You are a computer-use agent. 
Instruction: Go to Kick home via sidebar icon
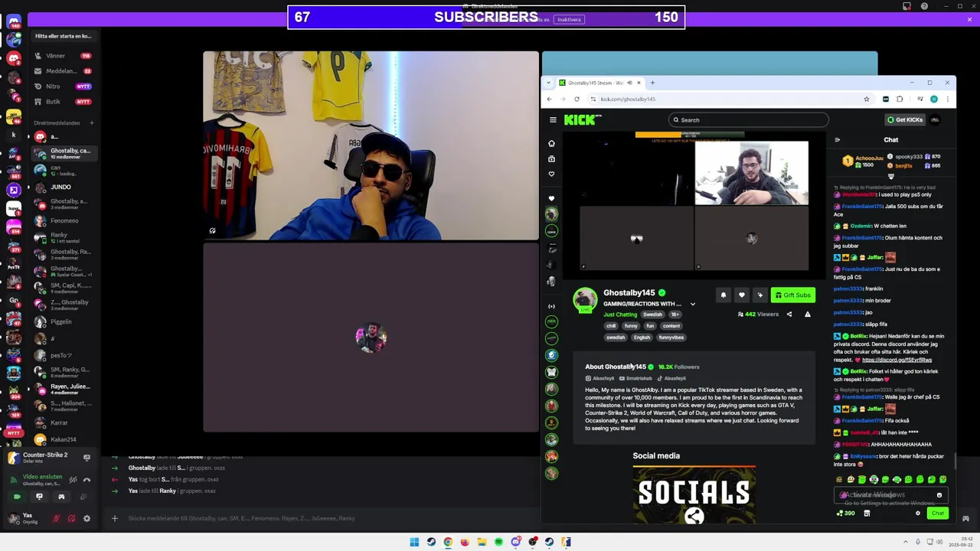pos(551,143)
